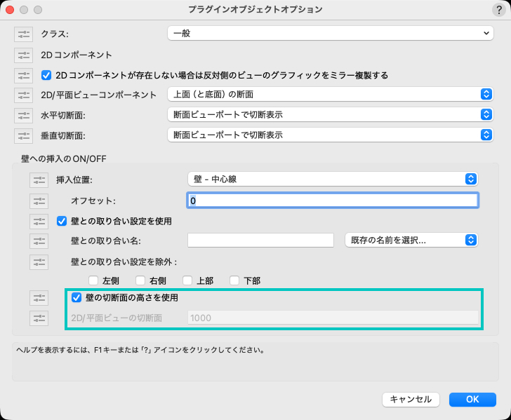This screenshot has width=511, height=420.
Task: Click the settings icon beside 壁との取り合い名
Action: (x=39, y=241)
